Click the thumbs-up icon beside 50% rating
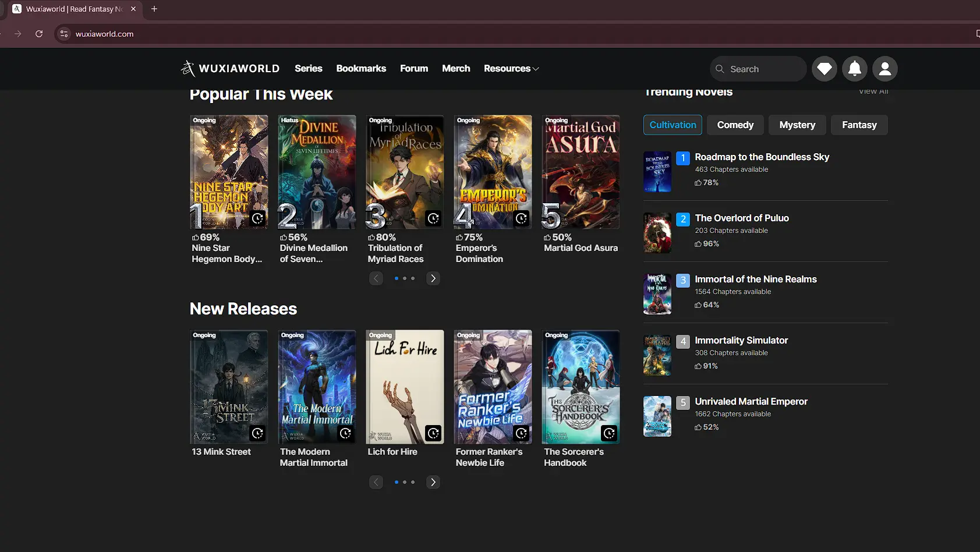Screen dimensions: 980x552 click(547, 238)
